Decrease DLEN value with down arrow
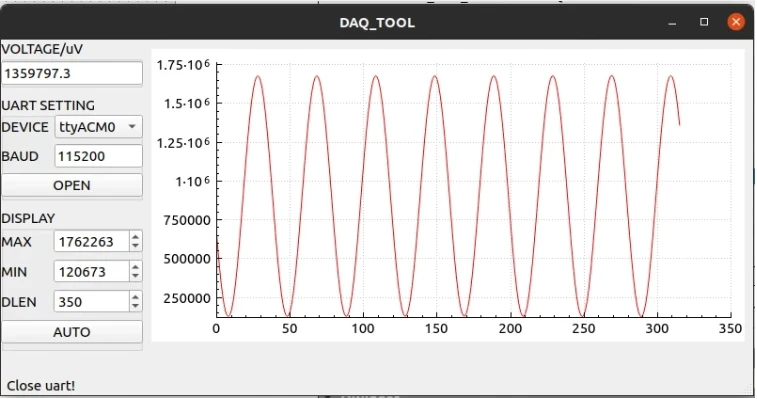Viewport: 757px width, 399px height. 136,306
